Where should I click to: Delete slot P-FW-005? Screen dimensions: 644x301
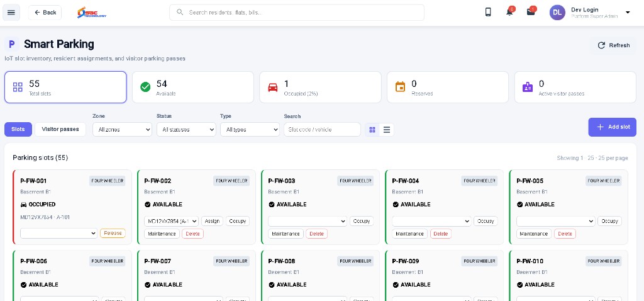[x=565, y=234]
